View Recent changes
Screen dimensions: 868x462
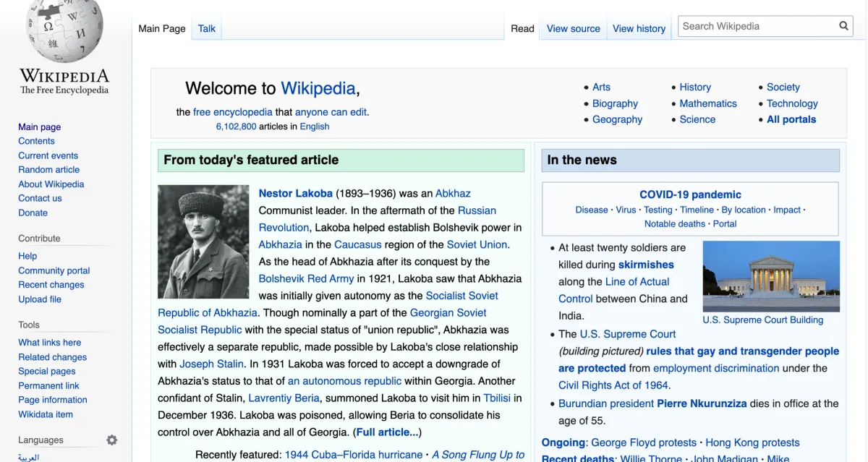pyautogui.click(x=51, y=285)
